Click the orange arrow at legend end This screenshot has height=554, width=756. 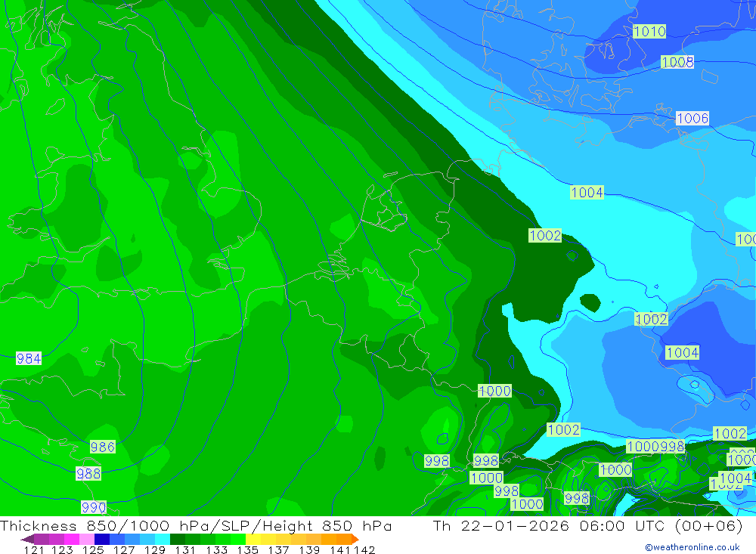coord(355,539)
